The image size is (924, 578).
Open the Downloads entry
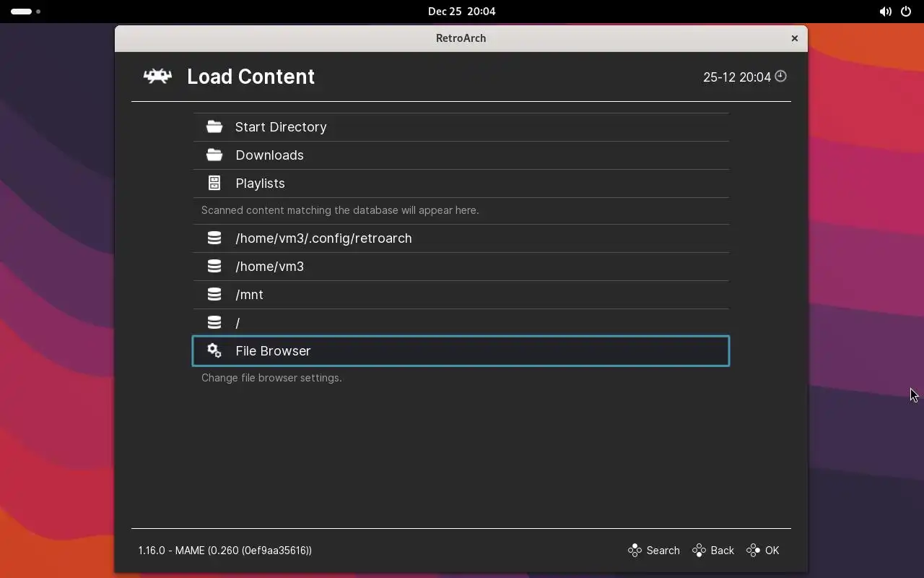pyautogui.click(x=461, y=155)
